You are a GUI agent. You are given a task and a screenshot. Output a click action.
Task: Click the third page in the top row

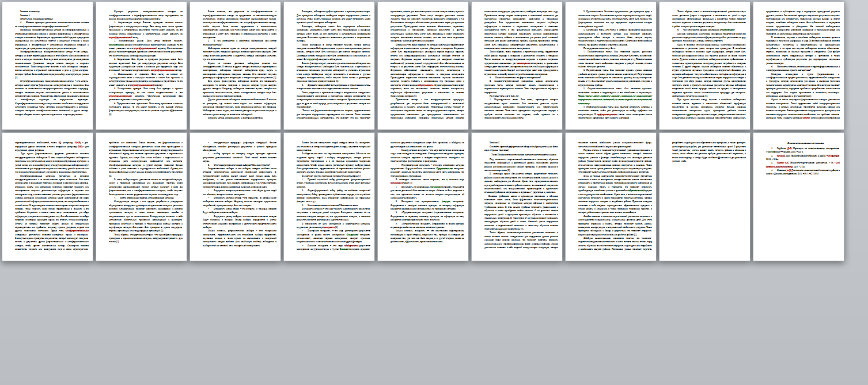tap(235, 66)
